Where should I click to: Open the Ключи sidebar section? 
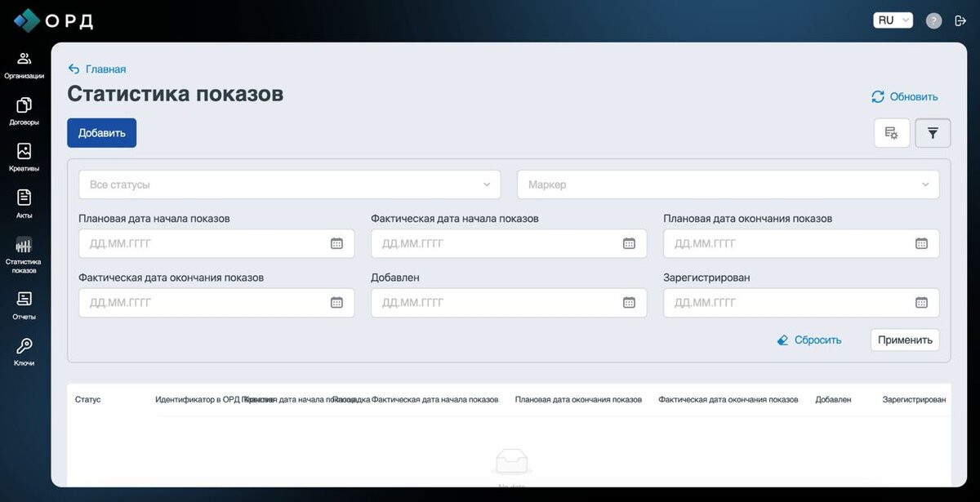pos(24,353)
